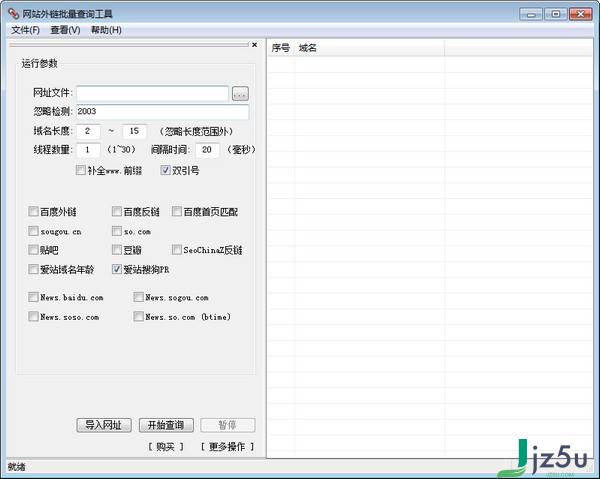Tick the sougou.cn checkbox
Screen dimensions: 600x479
pyautogui.click(x=33, y=231)
